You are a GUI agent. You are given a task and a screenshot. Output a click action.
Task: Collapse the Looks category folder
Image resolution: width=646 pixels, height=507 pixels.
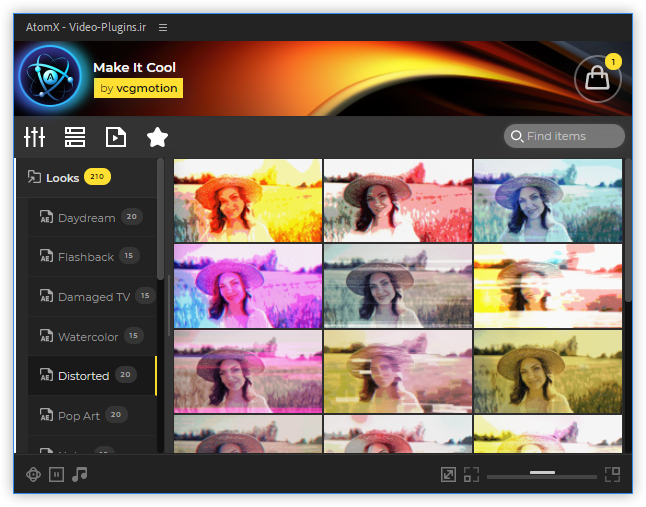point(87,178)
